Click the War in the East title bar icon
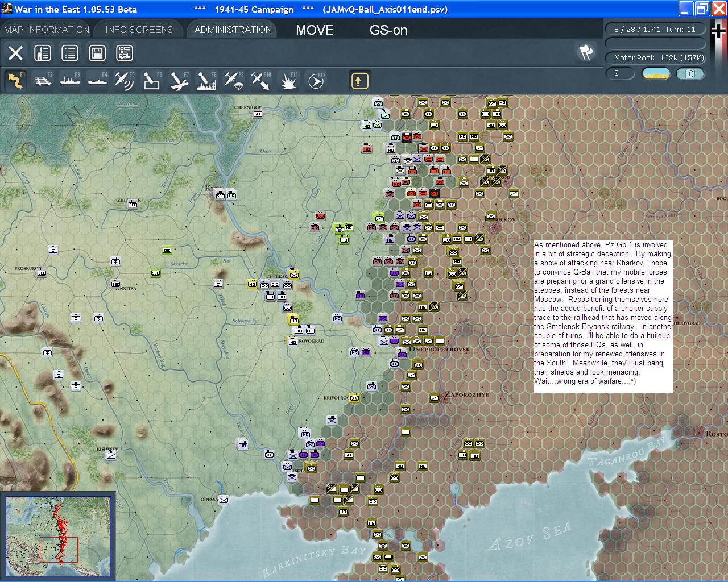Screen dimensions: 728x582 pyautogui.click(x=6, y=9)
